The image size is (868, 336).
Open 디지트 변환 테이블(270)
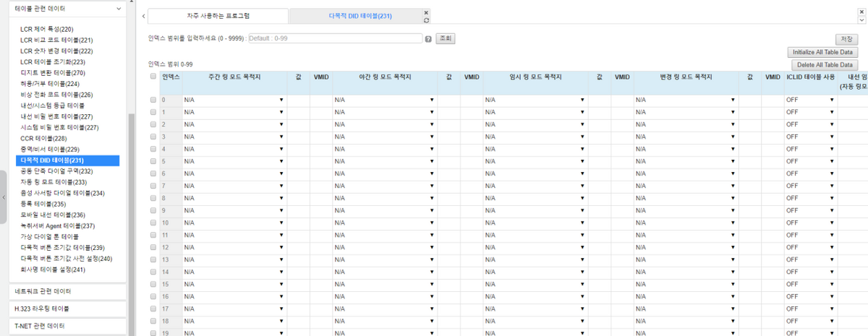tap(53, 73)
